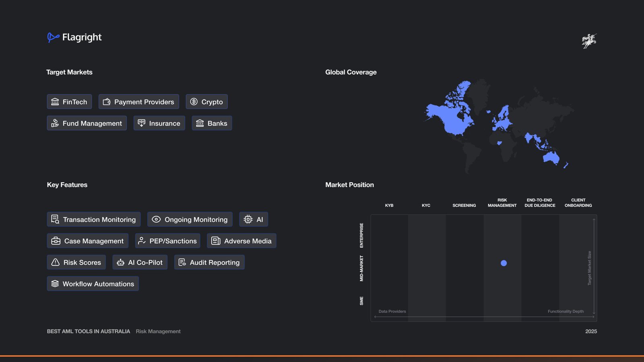Click the Target Markets heading
This screenshot has height=362, width=644.
69,72
